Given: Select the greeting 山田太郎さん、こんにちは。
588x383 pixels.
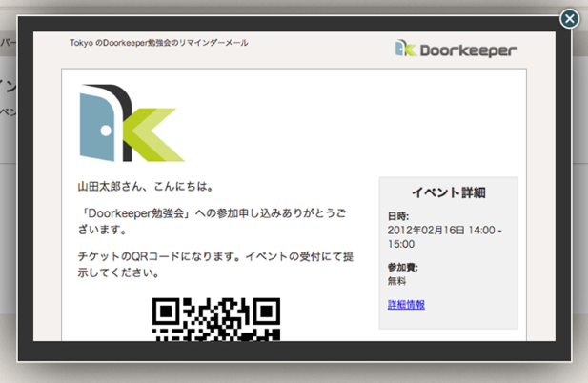Looking at the screenshot, I should point(146,186).
